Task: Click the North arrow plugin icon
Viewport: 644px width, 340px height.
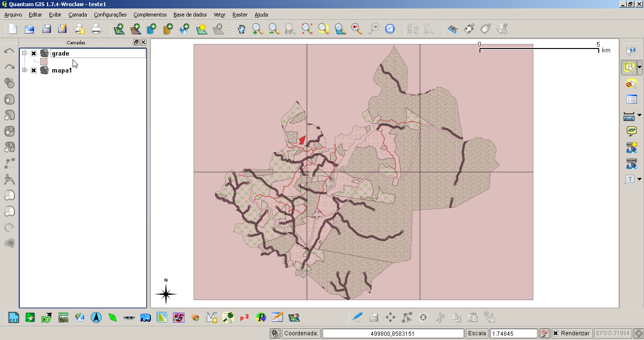Action: click(96, 317)
